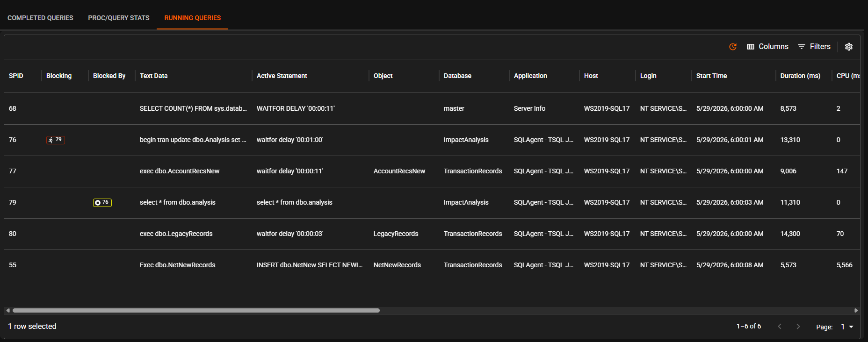Sort by Application column header
This screenshot has height=342, width=868.
pyautogui.click(x=530, y=76)
